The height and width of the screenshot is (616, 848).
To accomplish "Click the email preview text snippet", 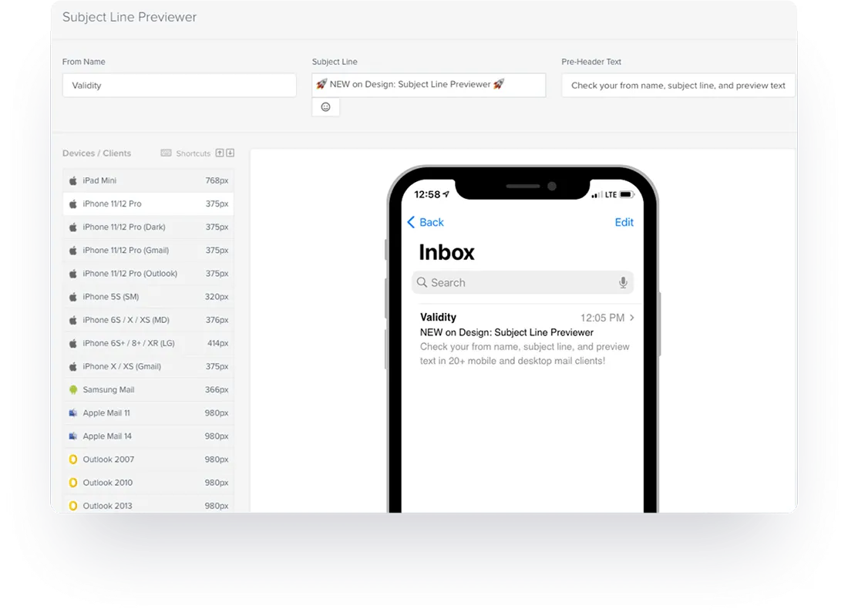I will pyautogui.click(x=524, y=354).
